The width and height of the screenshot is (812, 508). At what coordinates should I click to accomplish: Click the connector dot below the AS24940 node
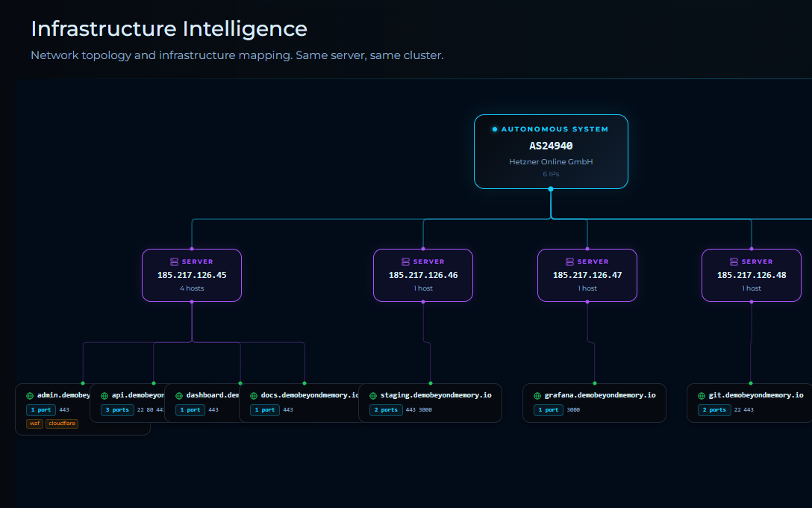[551, 189]
